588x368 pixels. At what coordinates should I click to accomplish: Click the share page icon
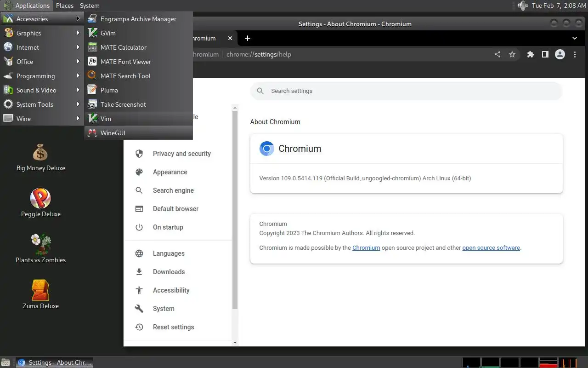tap(498, 54)
